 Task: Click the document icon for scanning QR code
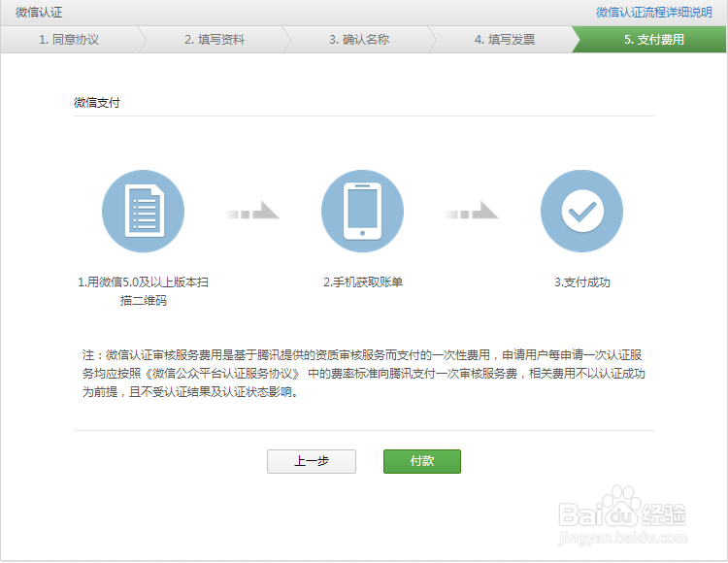(x=143, y=212)
